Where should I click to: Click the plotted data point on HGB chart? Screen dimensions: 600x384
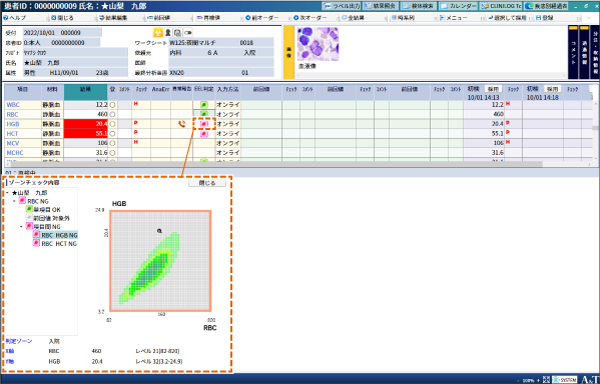(160, 231)
